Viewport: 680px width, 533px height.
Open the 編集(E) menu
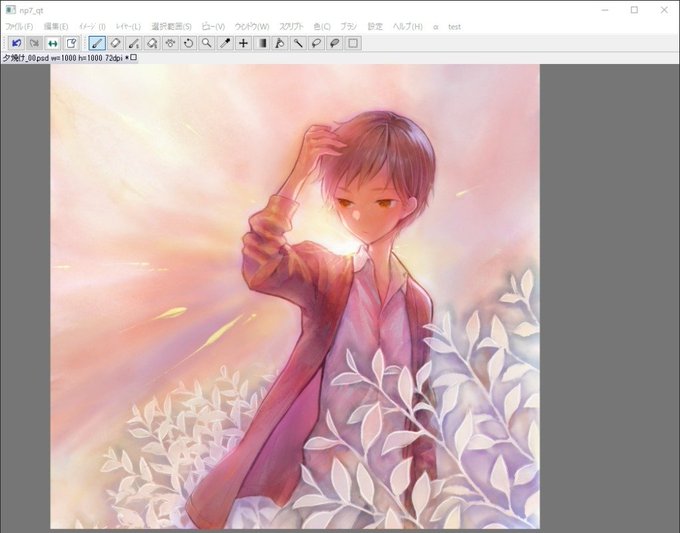[56, 27]
